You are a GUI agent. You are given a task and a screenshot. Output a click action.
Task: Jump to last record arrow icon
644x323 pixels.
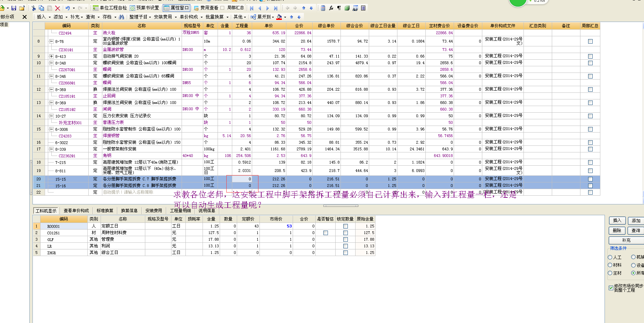tap(276, 8)
